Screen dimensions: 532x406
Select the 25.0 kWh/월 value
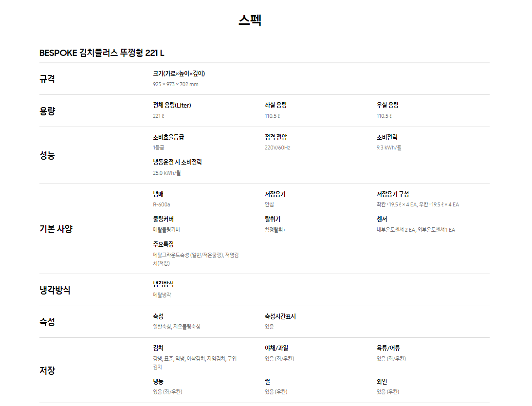[x=166, y=173]
